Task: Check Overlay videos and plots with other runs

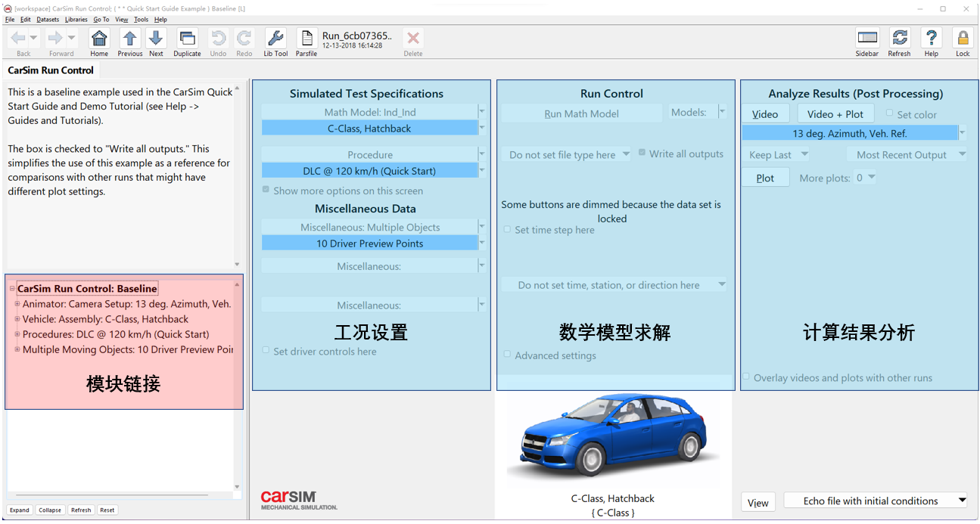Action: [x=745, y=377]
